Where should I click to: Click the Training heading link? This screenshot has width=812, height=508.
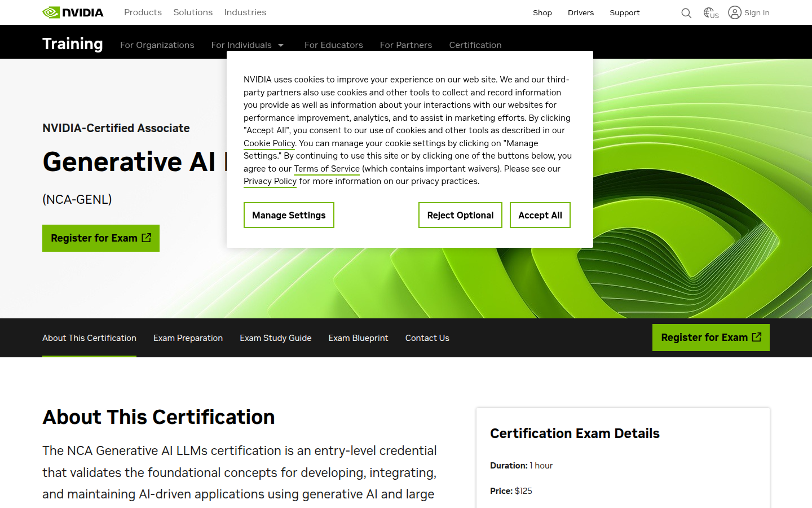pyautogui.click(x=73, y=43)
